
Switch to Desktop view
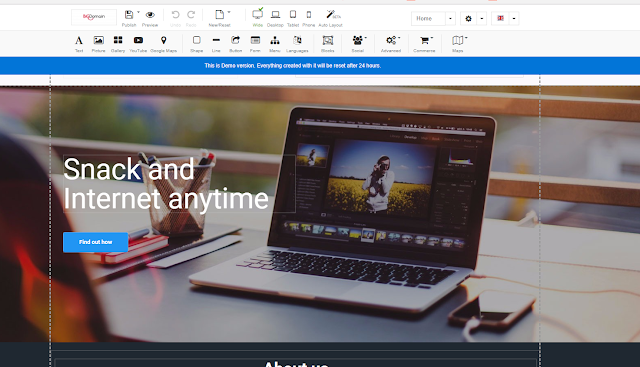pyautogui.click(x=275, y=15)
